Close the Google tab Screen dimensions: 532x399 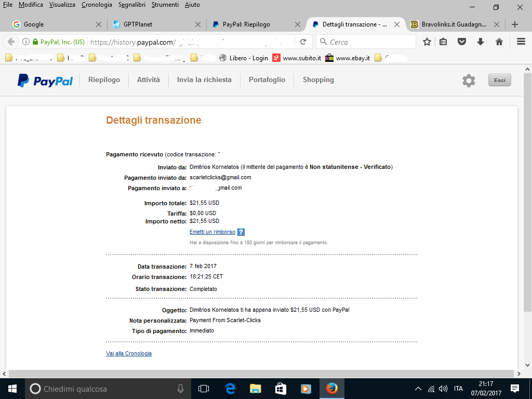click(x=98, y=24)
